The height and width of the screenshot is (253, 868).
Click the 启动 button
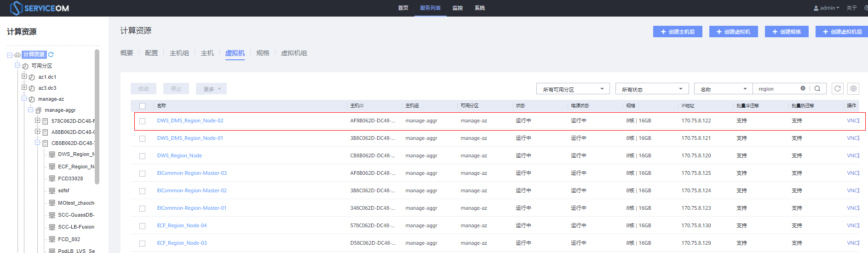pyautogui.click(x=144, y=89)
